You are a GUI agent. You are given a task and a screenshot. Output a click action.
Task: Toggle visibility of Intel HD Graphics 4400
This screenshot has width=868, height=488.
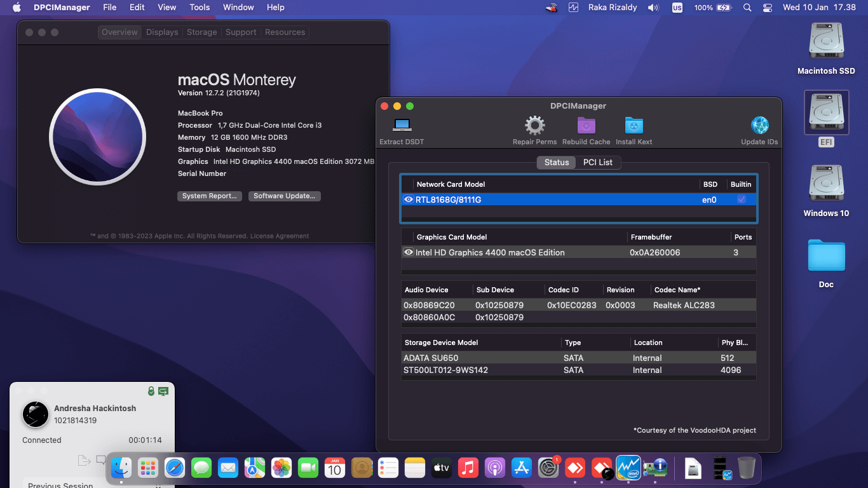coord(409,252)
